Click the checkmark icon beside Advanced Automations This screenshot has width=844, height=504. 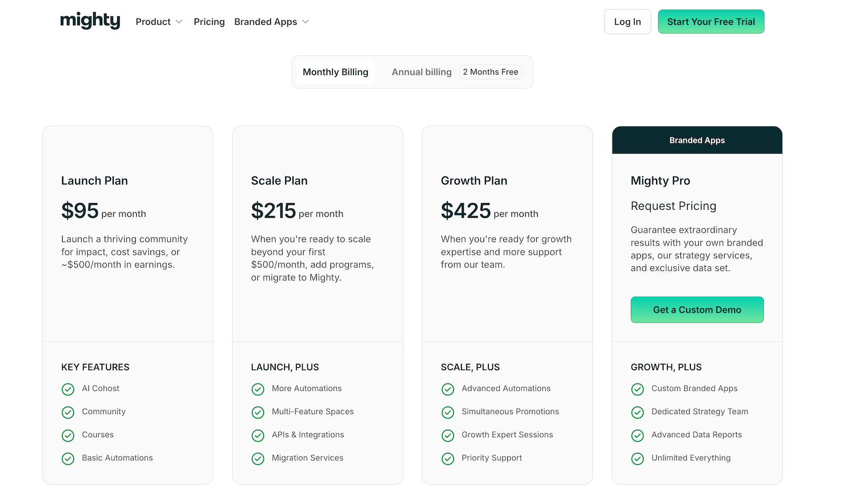click(x=448, y=389)
